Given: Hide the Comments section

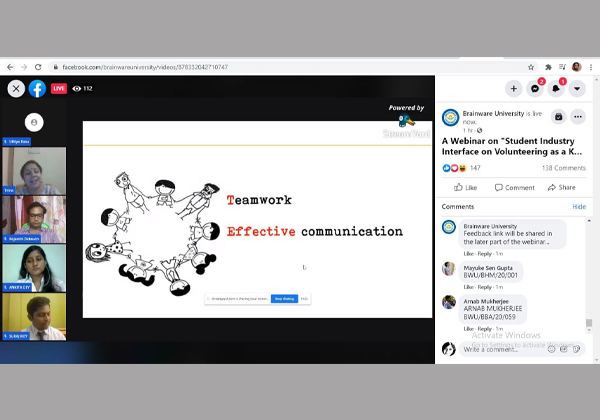Looking at the screenshot, I should coord(579,206).
